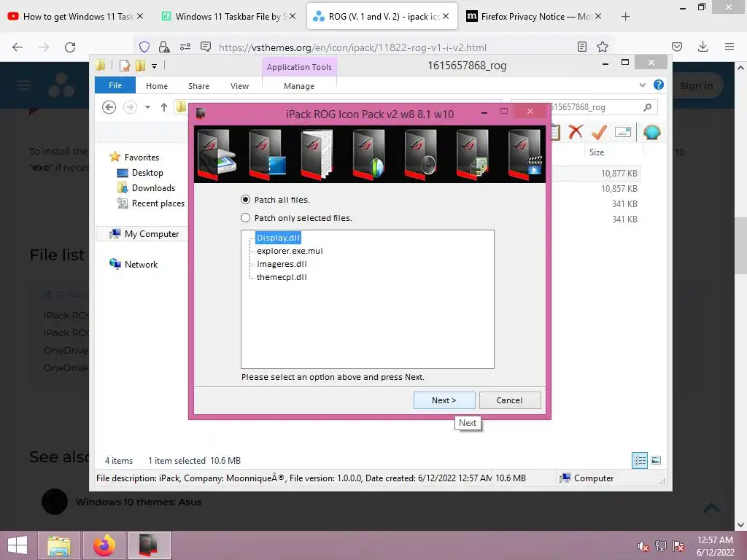Open Manage tab under Application Tools

[x=299, y=86]
